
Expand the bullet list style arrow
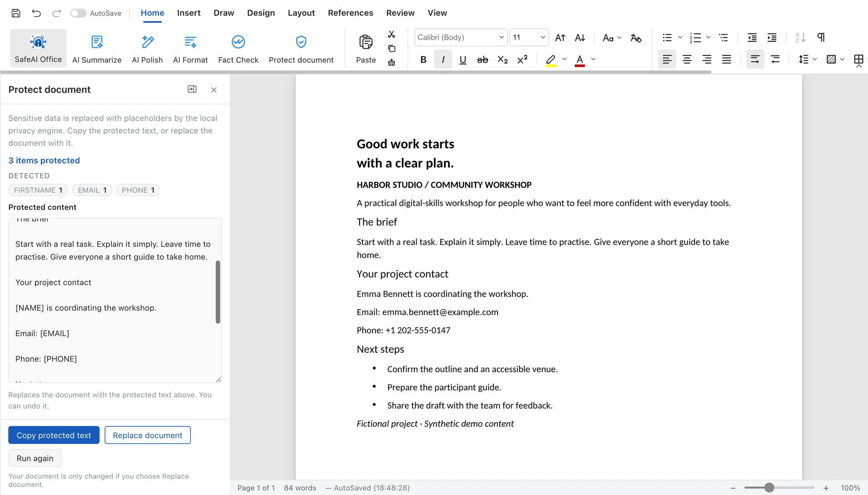[x=680, y=37]
